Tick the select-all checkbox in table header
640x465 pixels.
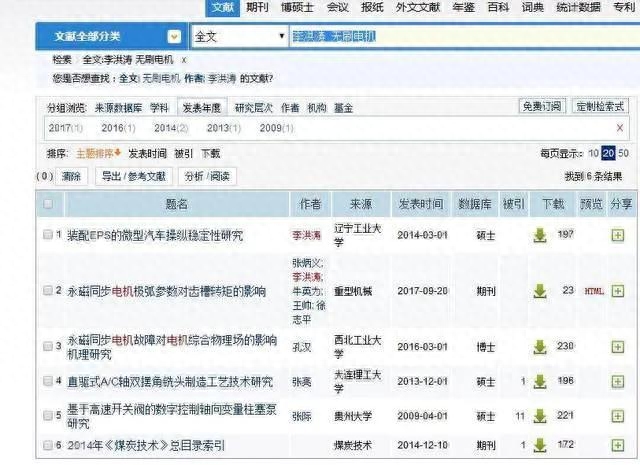[47, 203]
